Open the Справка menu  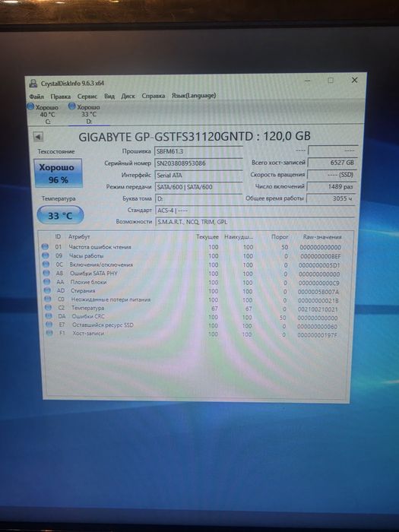point(153,96)
